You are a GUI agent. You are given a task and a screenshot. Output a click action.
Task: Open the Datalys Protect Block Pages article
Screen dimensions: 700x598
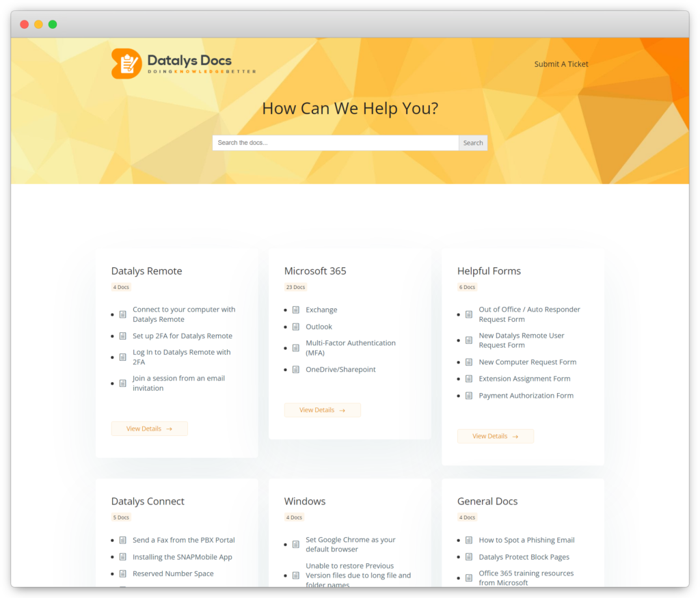coord(524,556)
